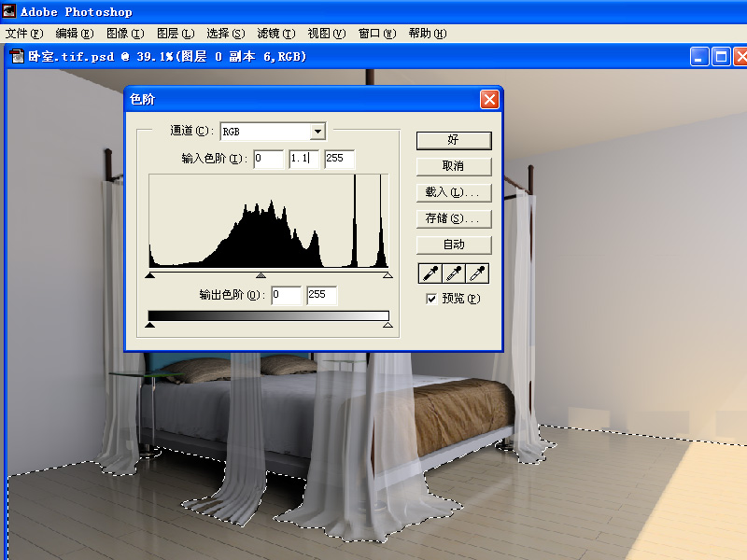This screenshot has width=747, height=560.
Task: Click the 存储 save button
Action: (x=454, y=218)
